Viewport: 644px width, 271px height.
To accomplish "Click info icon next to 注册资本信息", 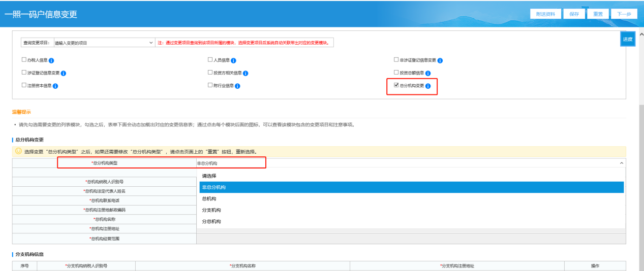I will point(55,86).
